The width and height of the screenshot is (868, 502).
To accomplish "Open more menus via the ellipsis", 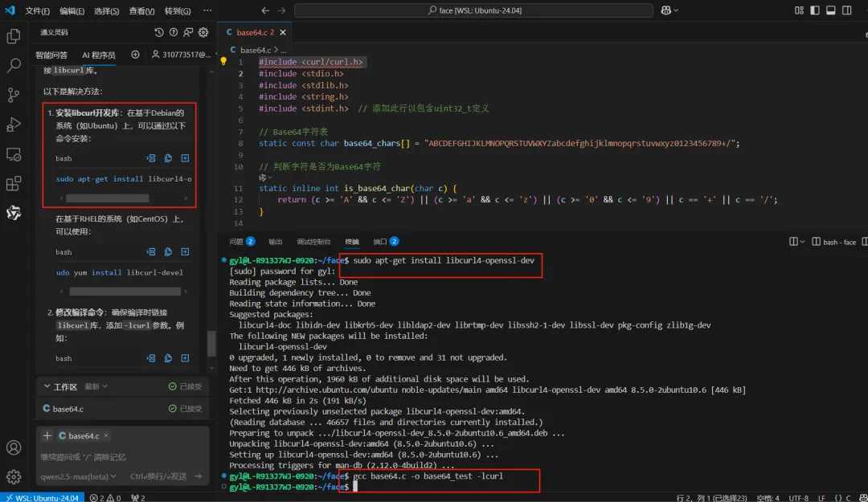I will pos(207,10).
